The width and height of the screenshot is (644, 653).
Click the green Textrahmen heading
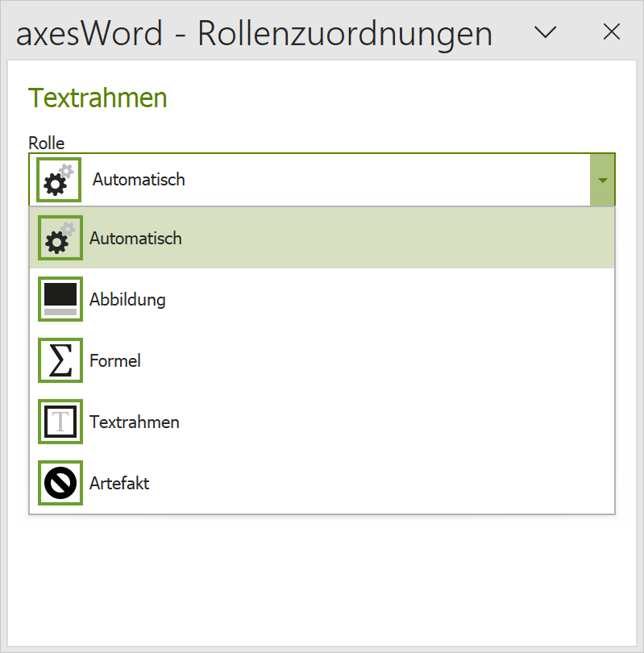(x=98, y=98)
